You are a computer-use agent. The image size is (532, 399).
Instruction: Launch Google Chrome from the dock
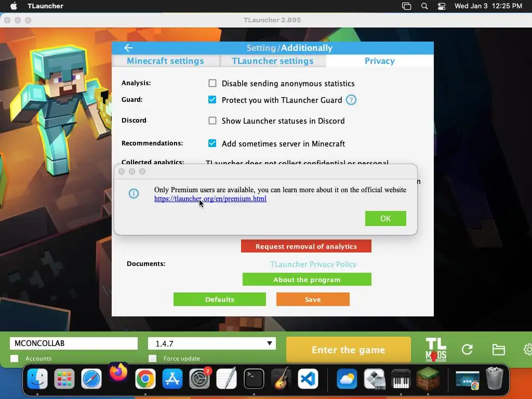point(145,379)
